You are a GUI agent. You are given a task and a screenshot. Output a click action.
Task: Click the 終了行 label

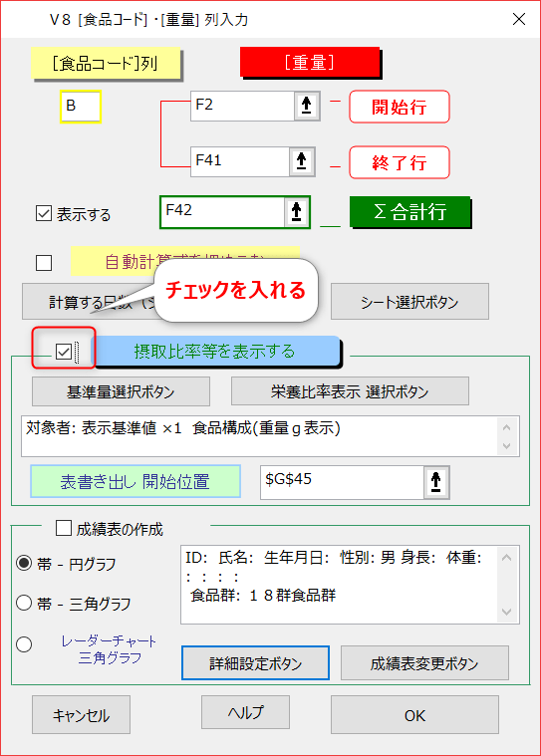coord(400,162)
